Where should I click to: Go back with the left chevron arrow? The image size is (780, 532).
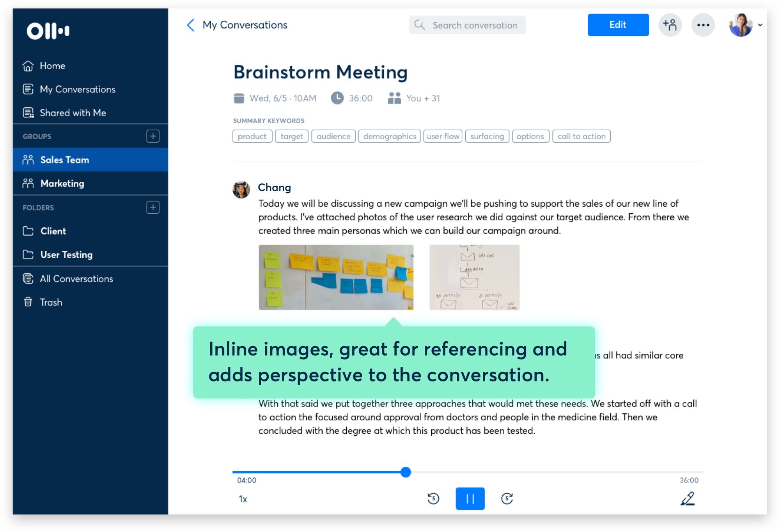point(190,25)
